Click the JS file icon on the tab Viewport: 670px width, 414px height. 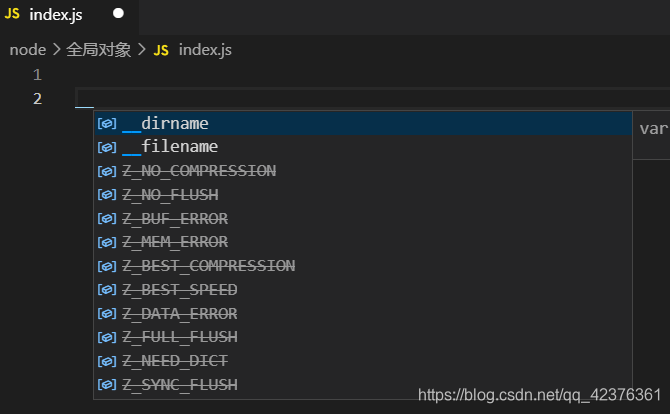[x=12, y=14]
